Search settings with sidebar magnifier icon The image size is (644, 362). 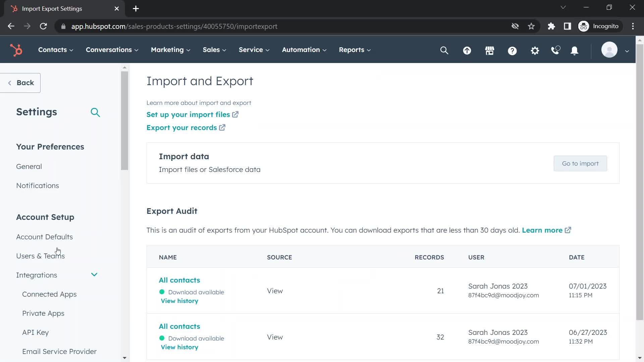(95, 112)
